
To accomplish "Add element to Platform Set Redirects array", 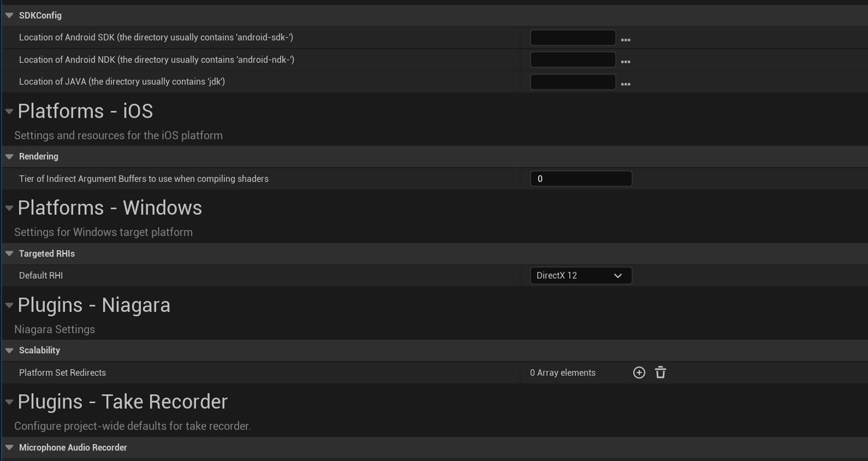I will pyautogui.click(x=639, y=372).
